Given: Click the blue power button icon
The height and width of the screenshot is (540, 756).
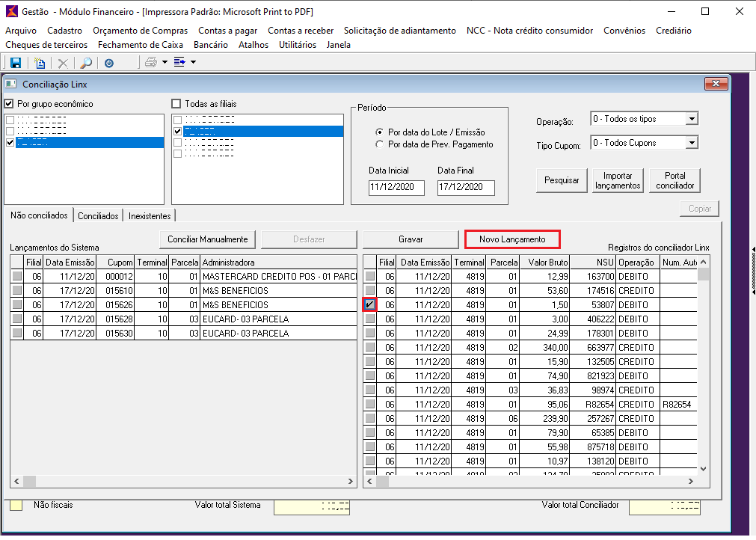Looking at the screenshot, I should pyautogui.click(x=109, y=63).
